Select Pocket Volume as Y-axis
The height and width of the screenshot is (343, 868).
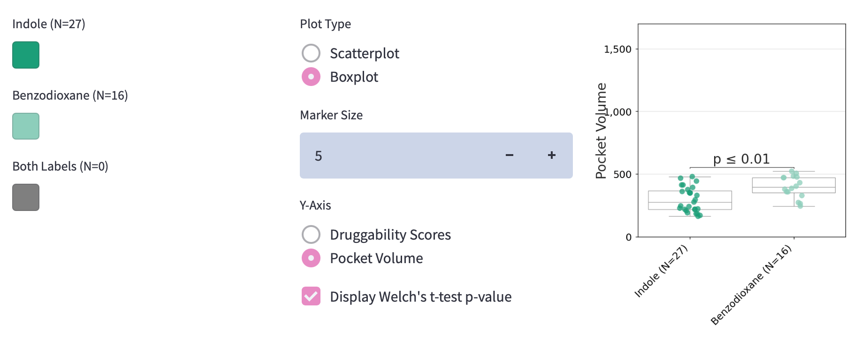coord(311,258)
